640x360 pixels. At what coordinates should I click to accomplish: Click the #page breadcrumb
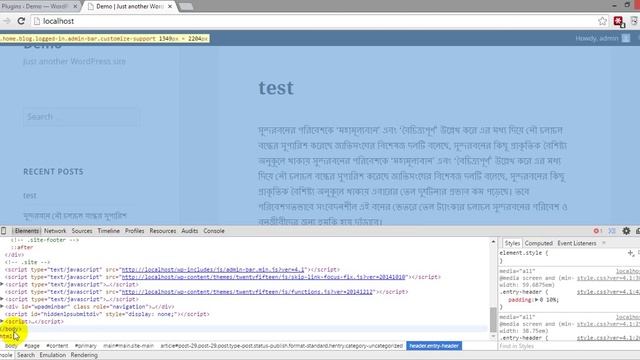32,346
